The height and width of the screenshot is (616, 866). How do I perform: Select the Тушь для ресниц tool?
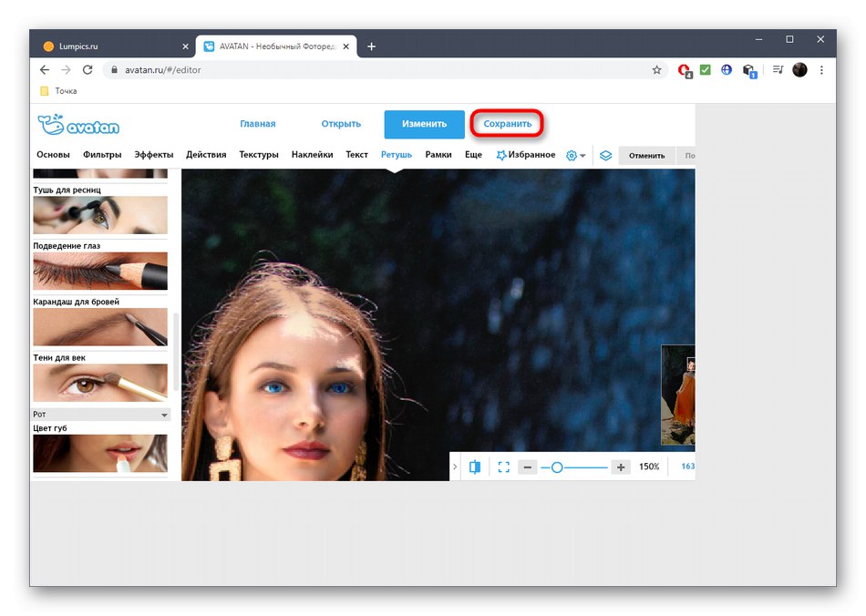point(100,215)
